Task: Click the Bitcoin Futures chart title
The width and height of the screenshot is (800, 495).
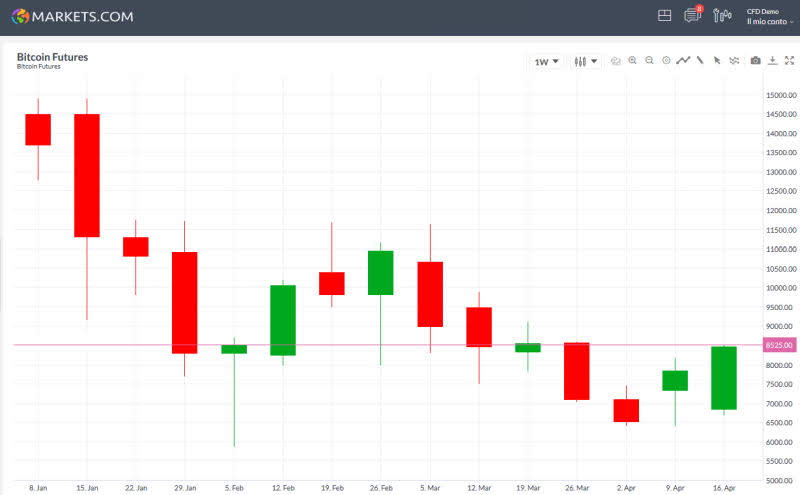Action: point(52,57)
